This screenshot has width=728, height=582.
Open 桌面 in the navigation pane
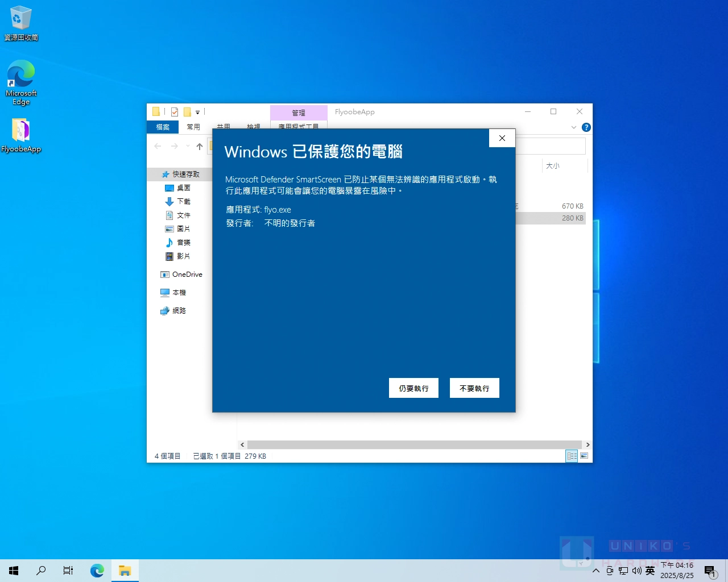coord(184,188)
